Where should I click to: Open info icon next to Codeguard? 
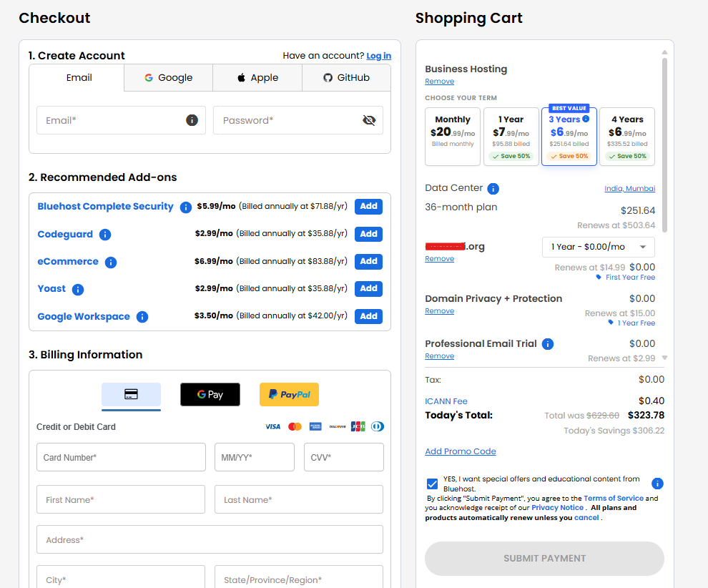pyautogui.click(x=104, y=235)
